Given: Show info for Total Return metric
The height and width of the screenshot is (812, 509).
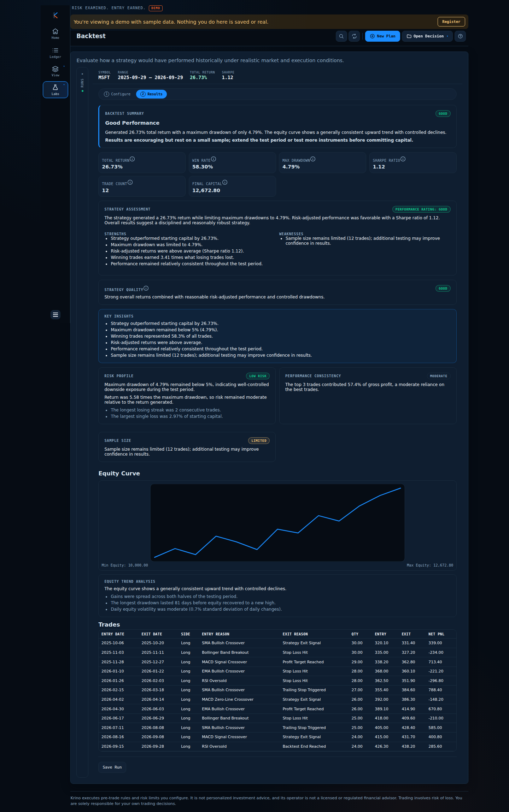Looking at the screenshot, I should pos(132,159).
